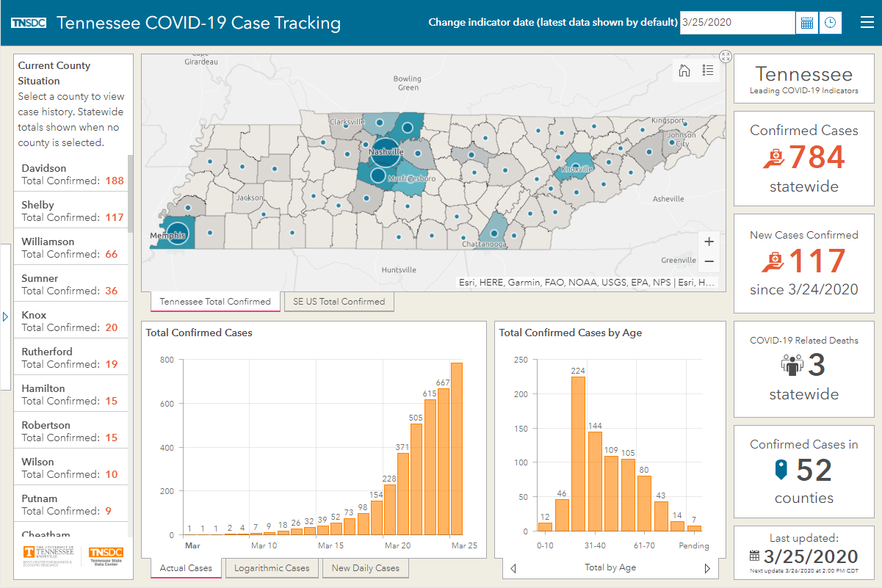Zoom in on the map
This screenshot has height=588, width=882.
pyautogui.click(x=709, y=242)
